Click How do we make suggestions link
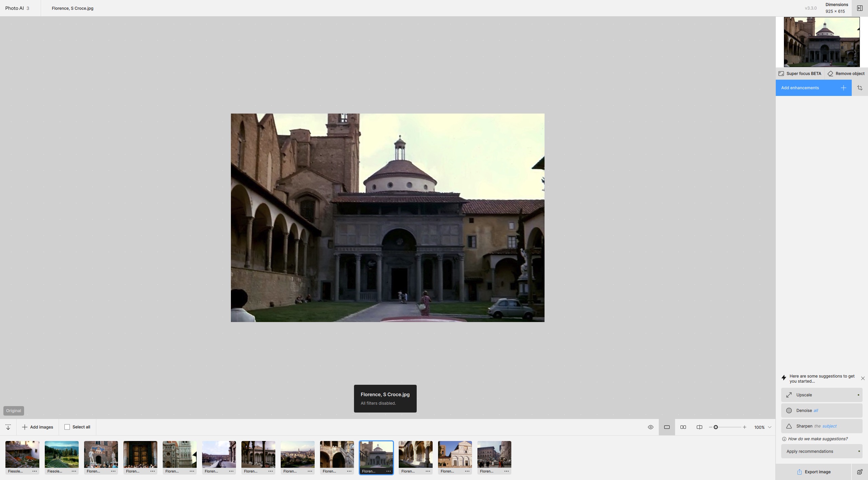This screenshot has height=480, width=868. click(817, 439)
